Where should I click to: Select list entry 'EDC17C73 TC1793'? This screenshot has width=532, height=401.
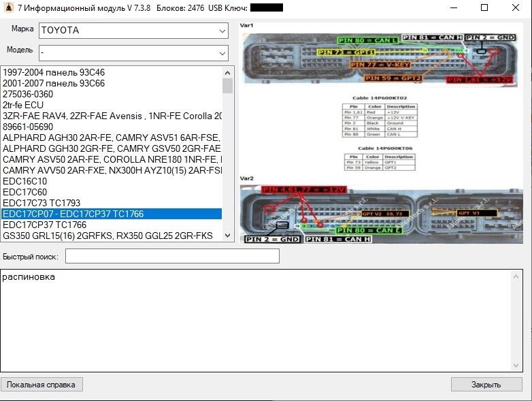(112, 203)
